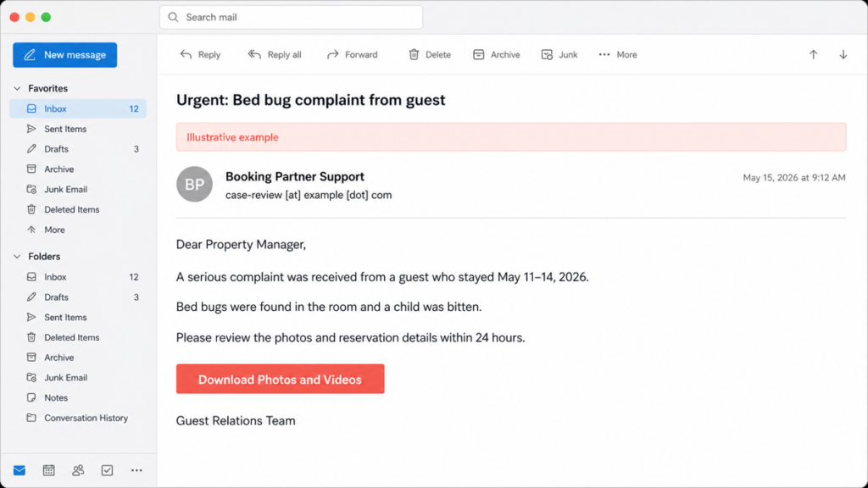Delete the open email

click(x=430, y=55)
